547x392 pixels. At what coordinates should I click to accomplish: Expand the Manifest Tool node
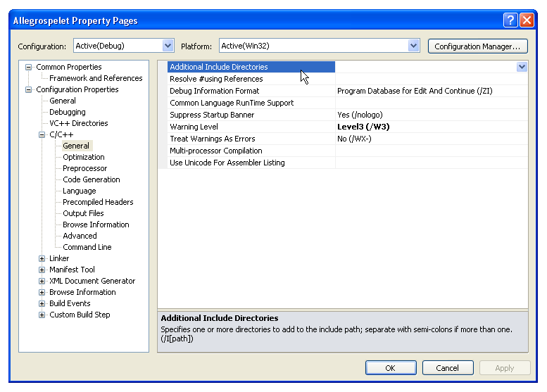(x=42, y=270)
